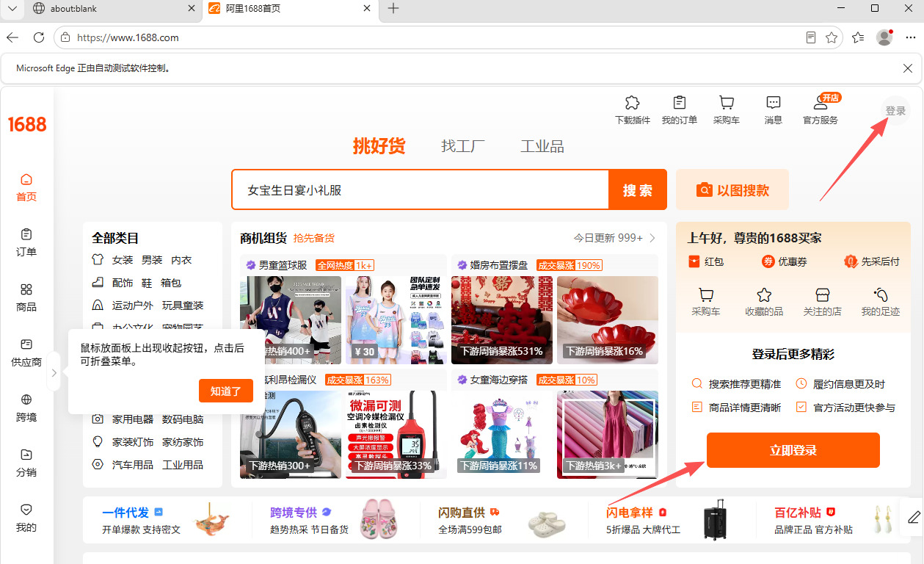Open 女童海边穿搭 product group heading

[x=499, y=380]
